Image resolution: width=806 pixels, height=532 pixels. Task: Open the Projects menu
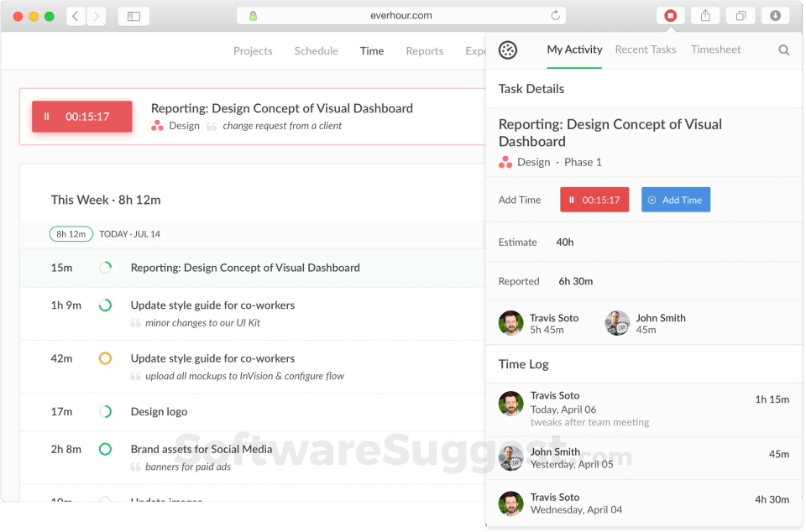(253, 51)
